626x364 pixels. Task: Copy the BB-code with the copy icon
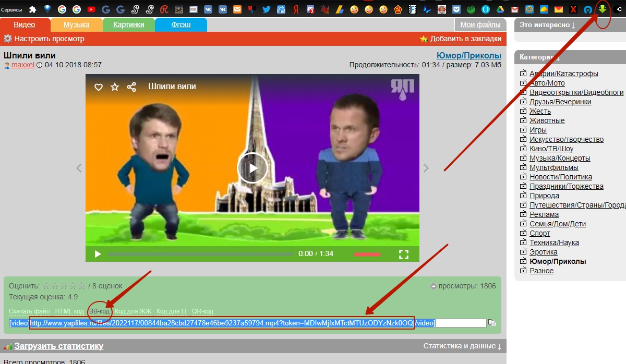click(491, 323)
